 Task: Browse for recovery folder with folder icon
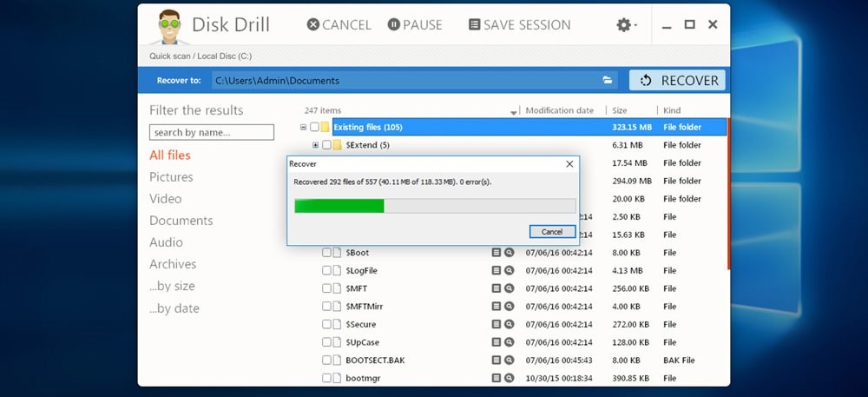click(608, 80)
